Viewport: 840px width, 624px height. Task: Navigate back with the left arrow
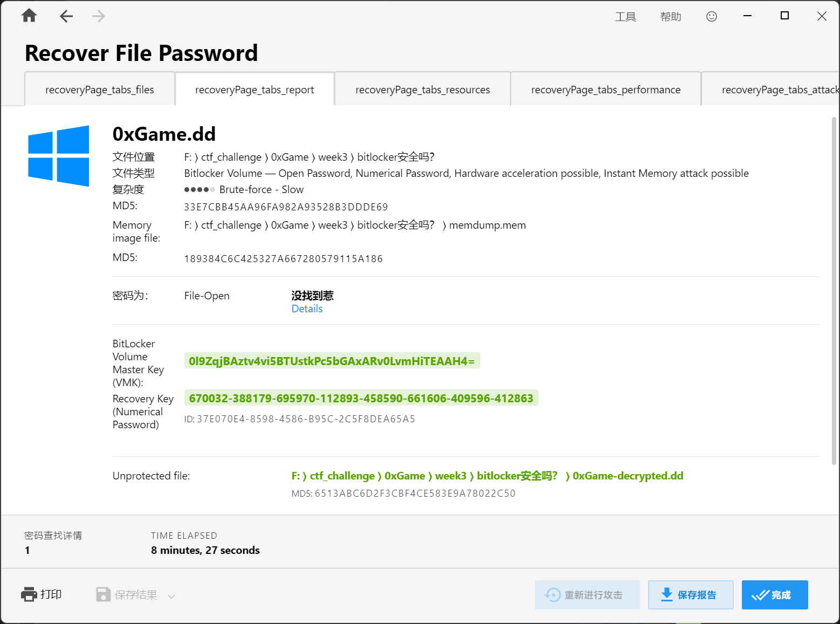pos(66,16)
